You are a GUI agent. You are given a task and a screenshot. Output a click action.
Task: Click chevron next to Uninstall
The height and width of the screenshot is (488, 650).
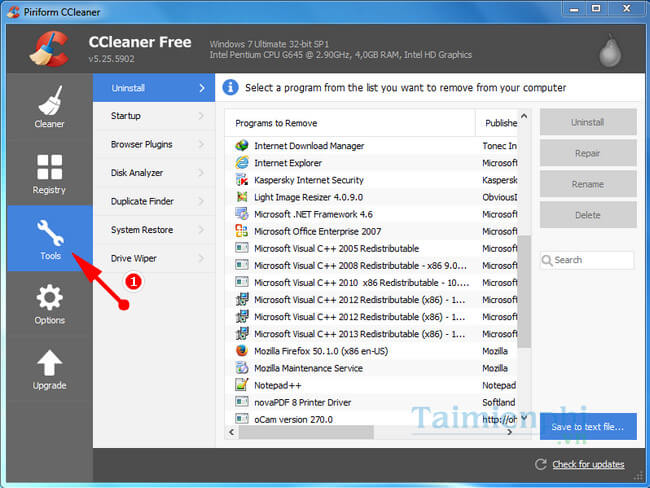click(202, 88)
